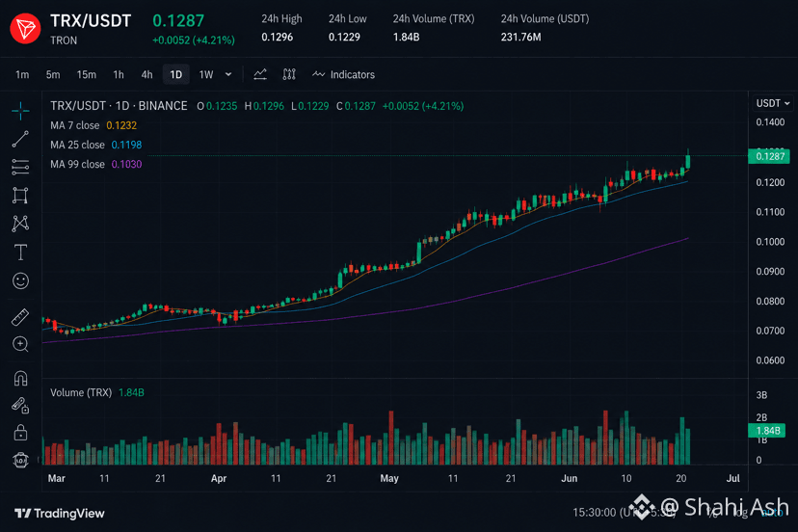Click the 24h Low value 0.1229
The image size is (798, 532).
(x=344, y=38)
